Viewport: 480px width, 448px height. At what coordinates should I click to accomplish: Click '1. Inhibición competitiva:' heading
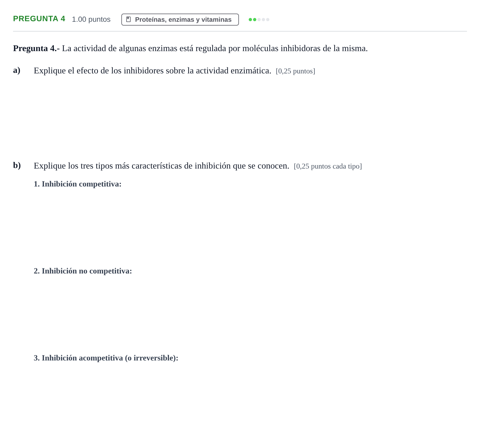point(78,184)
